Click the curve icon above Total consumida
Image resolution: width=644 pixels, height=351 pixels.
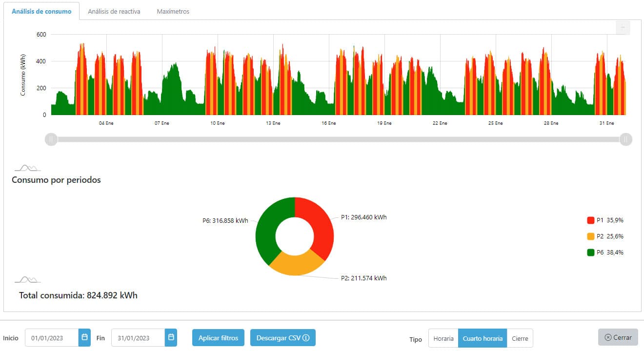28,279
